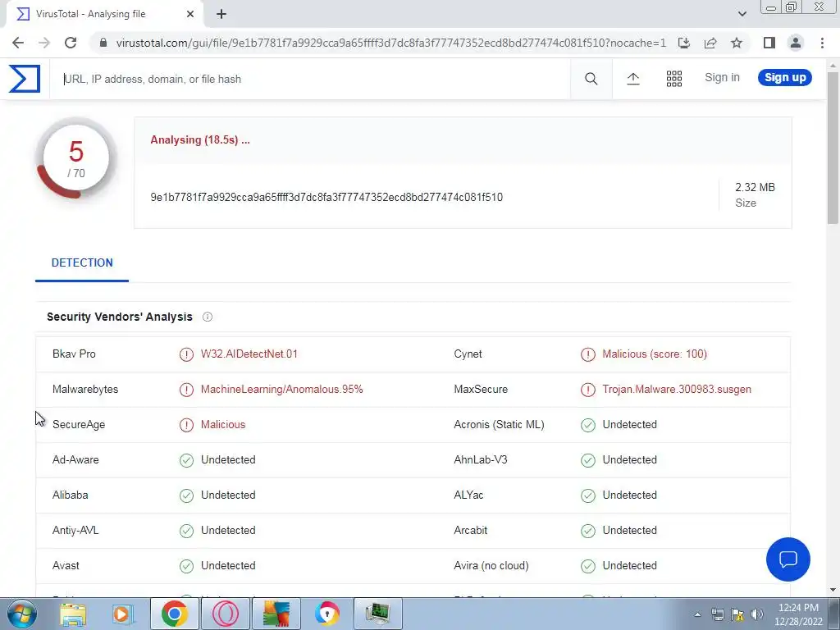
Task: Click the Malwarebytes alert icon
Action: pos(186,390)
